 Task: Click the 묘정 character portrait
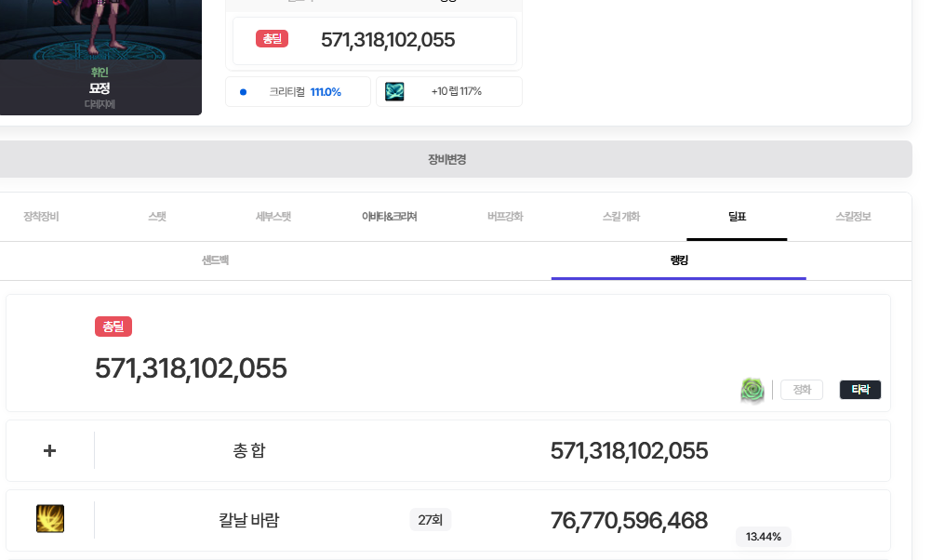click(100, 37)
